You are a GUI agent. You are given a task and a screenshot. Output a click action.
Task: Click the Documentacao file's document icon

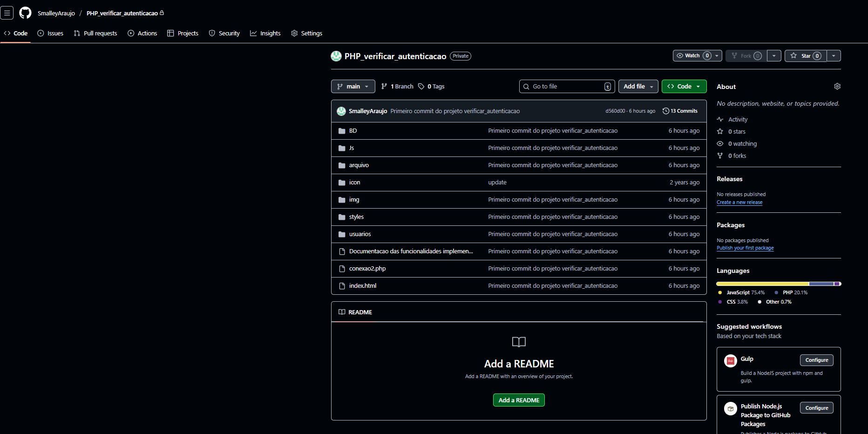[x=342, y=251]
